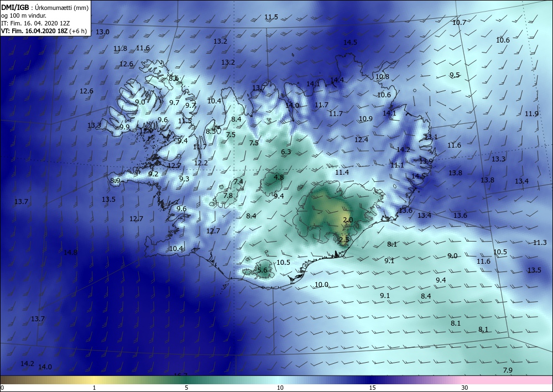Click the 7.8 value on the map
Viewport: 553px width, 392px height.
[228, 195]
